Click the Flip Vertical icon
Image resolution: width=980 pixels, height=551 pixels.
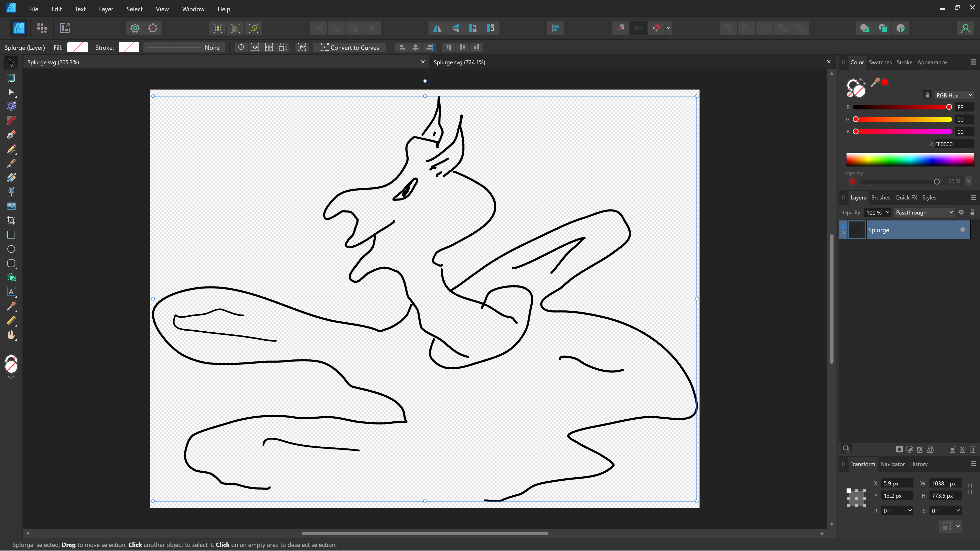coord(455,28)
